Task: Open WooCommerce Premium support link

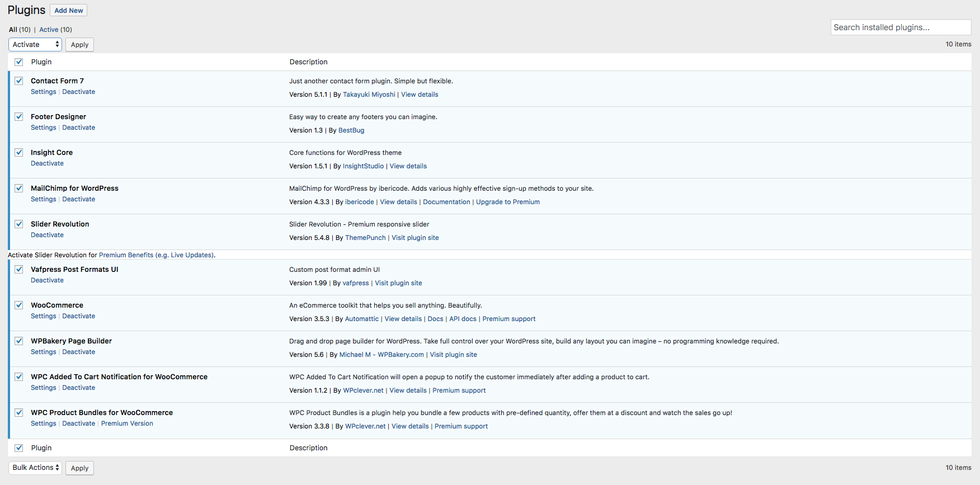Action: click(x=509, y=319)
